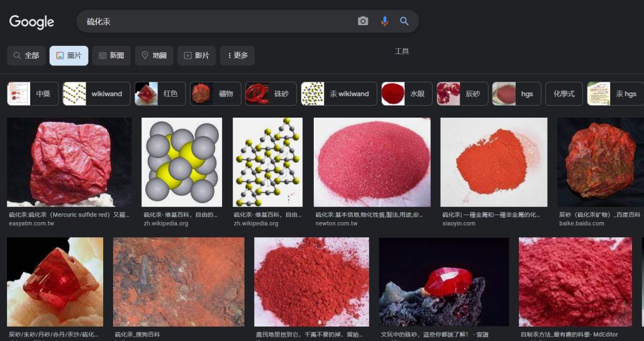
Task: Visit the newton.com.tw result link
Action: 336,223
